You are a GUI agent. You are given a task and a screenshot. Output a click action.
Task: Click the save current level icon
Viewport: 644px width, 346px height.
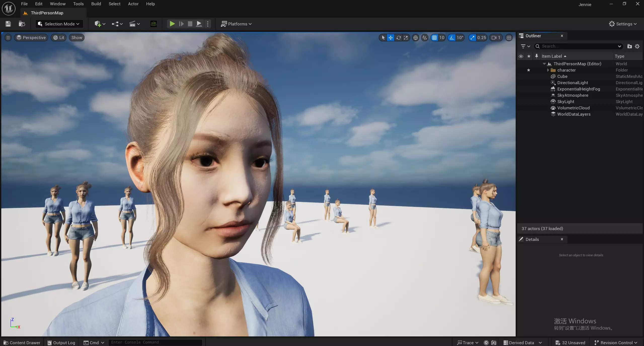coord(8,24)
